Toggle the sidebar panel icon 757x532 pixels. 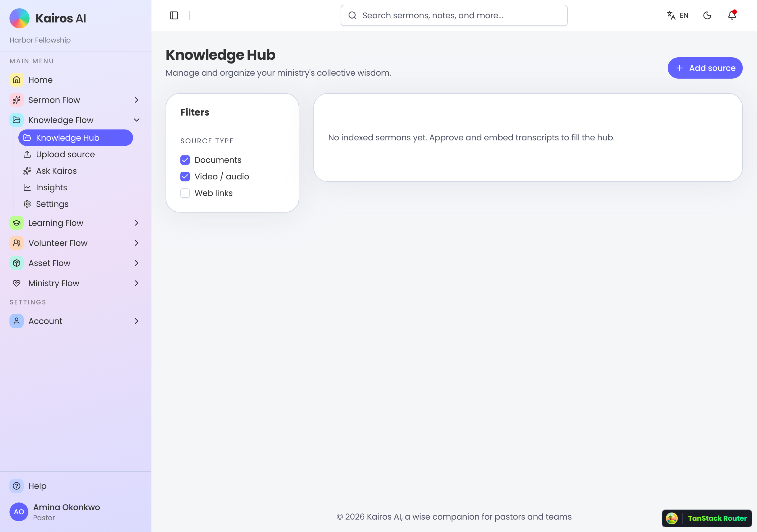[x=174, y=15]
